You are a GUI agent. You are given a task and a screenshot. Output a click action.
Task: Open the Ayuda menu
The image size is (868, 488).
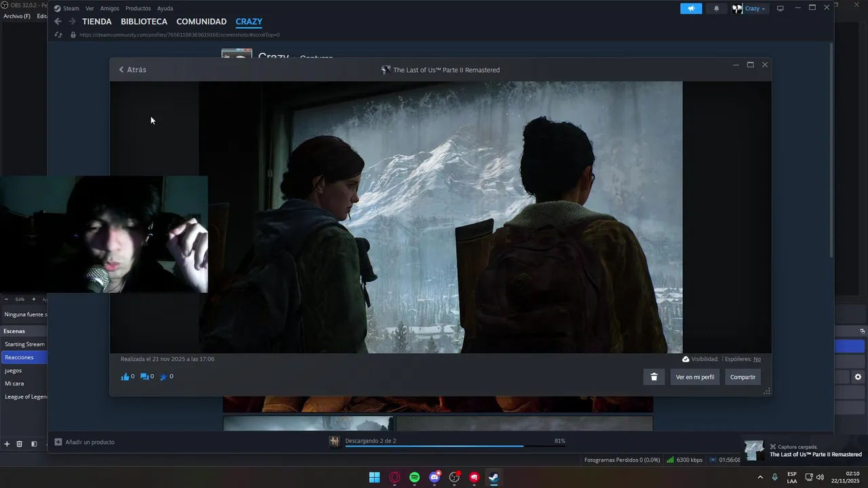coord(165,8)
